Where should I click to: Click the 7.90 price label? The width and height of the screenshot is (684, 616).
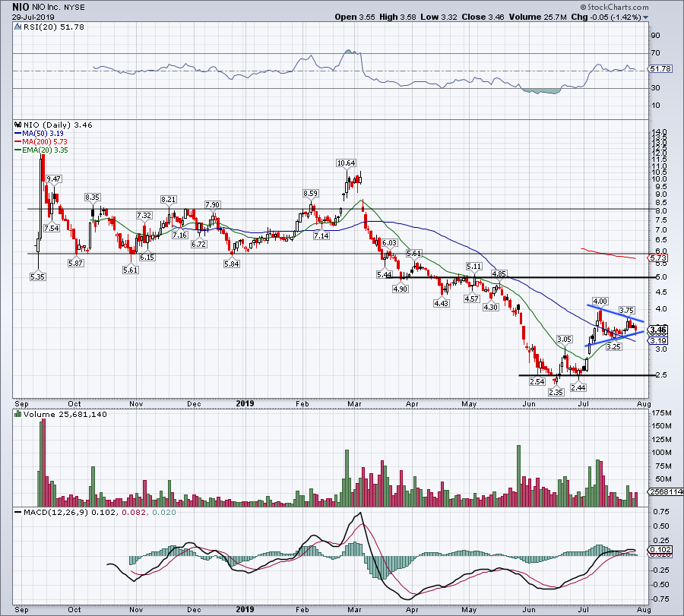point(213,205)
